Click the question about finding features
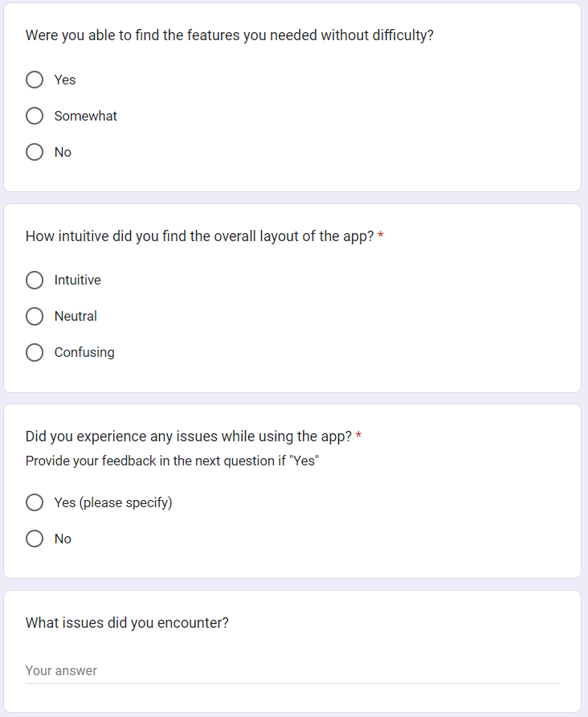 229,35
